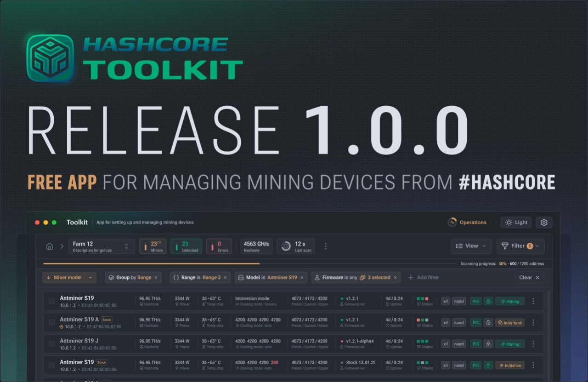588x382 pixels.
Task: Select the 0 Errors stat tile
Action: [x=219, y=246]
